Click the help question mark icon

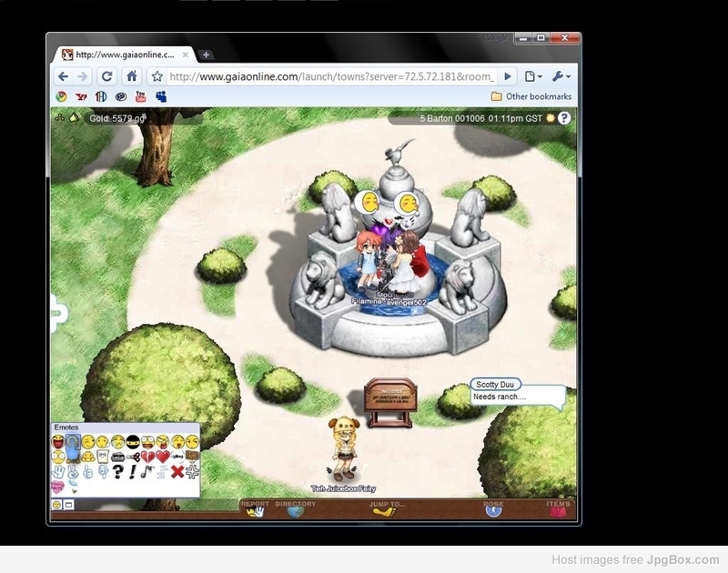point(564,118)
